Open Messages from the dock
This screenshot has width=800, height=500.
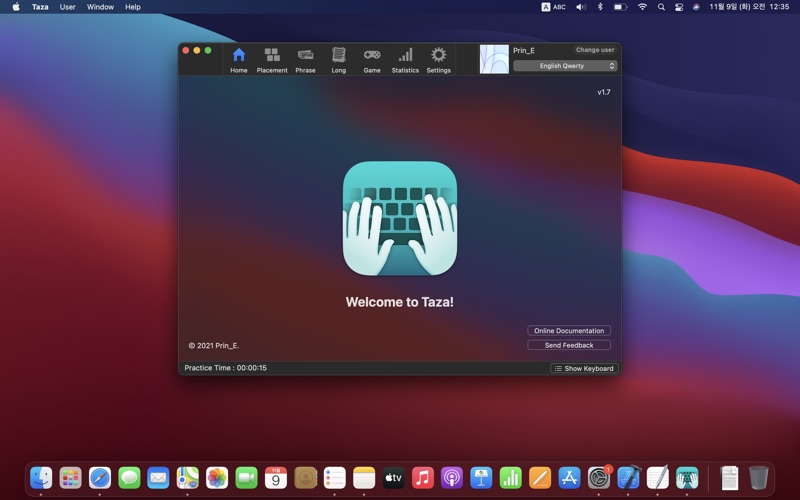pyautogui.click(x=129, y=478)
